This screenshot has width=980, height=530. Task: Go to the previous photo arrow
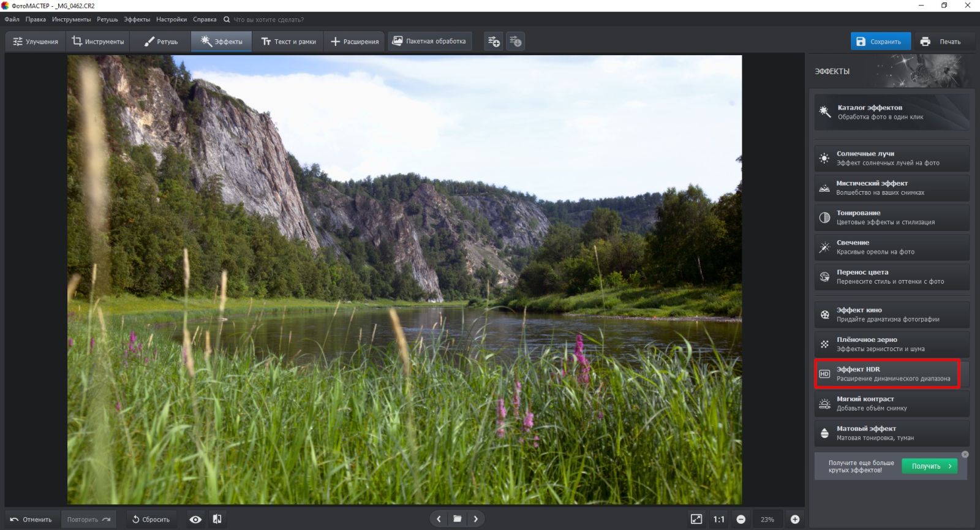click(439, 519)
